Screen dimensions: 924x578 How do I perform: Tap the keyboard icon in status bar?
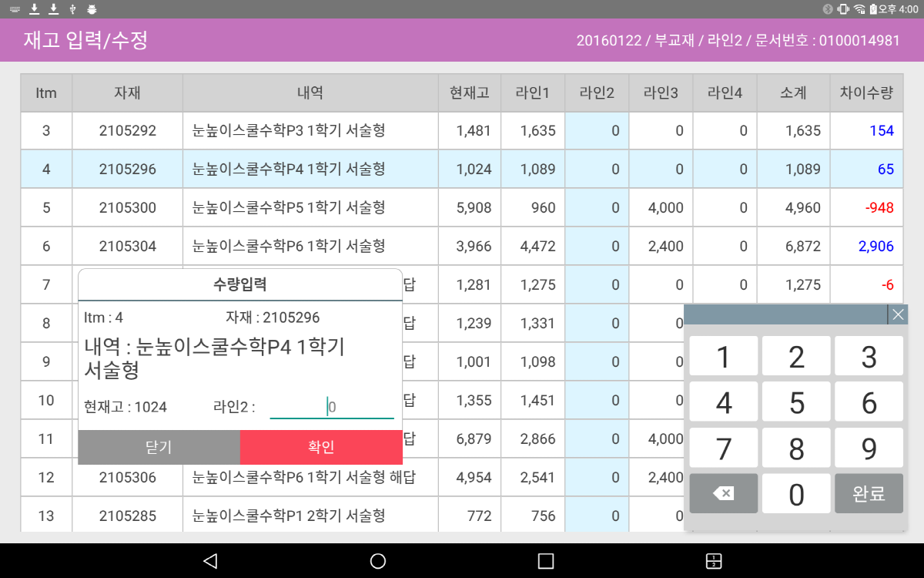click(x=15, y=9)
